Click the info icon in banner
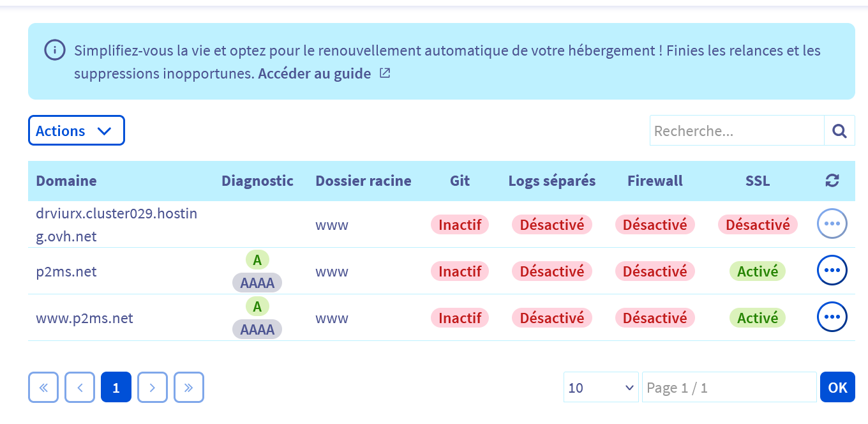The width and height of the screenshot is (868, 424). 54,50
